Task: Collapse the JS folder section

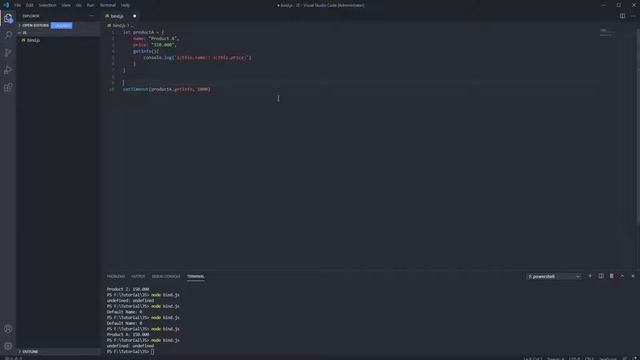Action: [58, 33]
